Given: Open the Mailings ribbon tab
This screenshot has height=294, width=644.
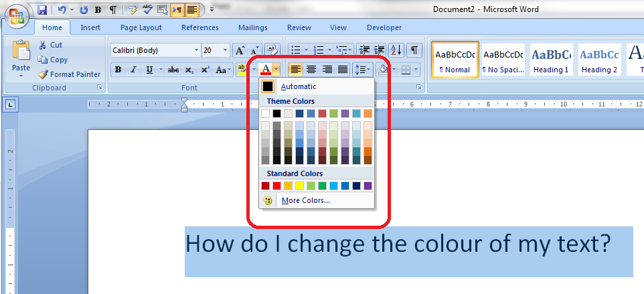Looking at the screenshot, I should pos(253,27).
